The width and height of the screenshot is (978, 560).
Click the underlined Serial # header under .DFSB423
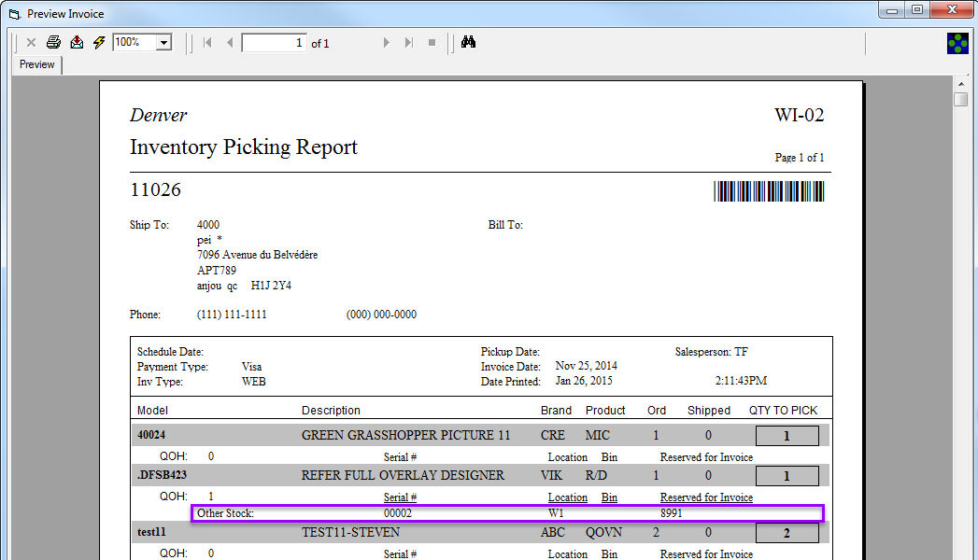pyautogui.click(x=400, y=497)
